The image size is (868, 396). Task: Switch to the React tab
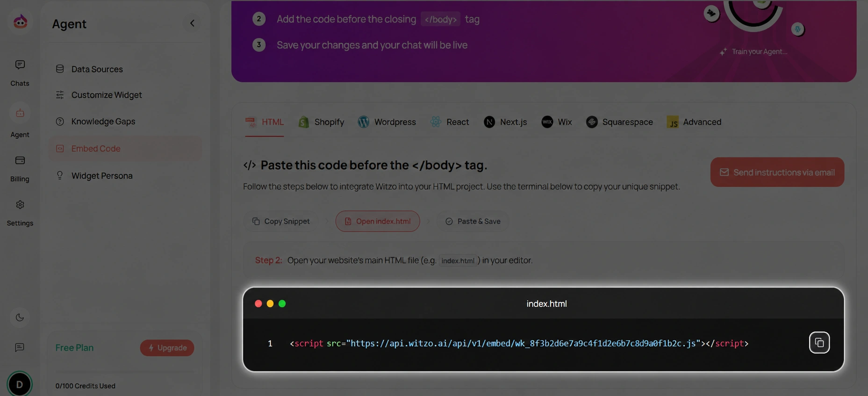[x=450, y=122]
